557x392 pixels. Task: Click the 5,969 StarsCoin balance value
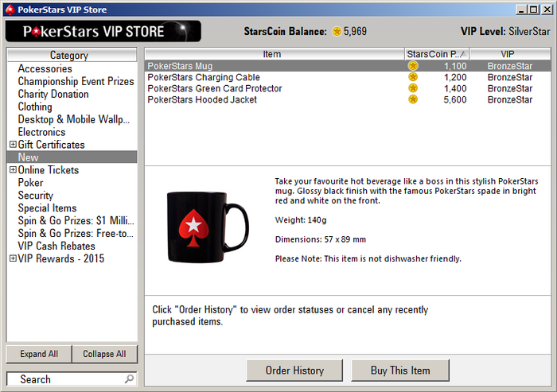[355, 32]
